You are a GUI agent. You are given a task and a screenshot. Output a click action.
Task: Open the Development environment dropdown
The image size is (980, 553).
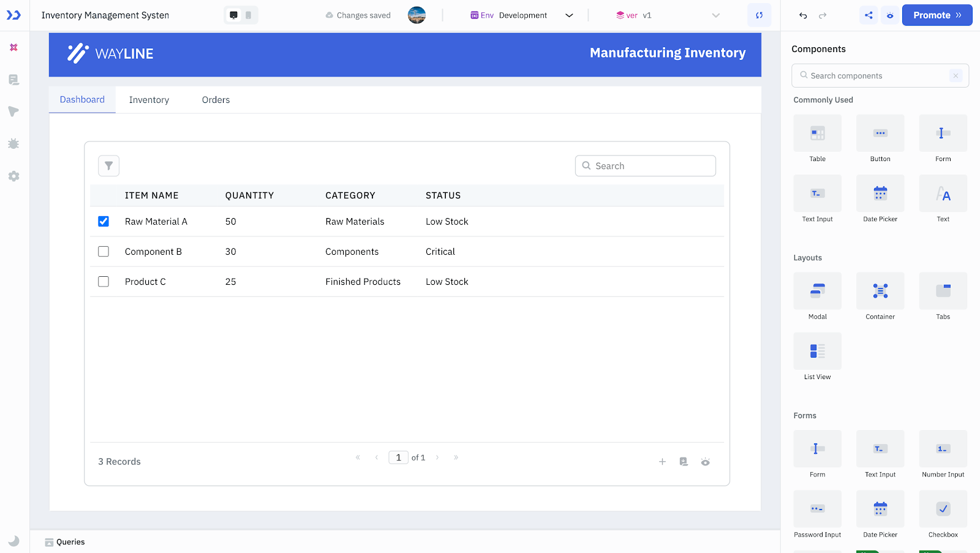click(x=569, y=15)
